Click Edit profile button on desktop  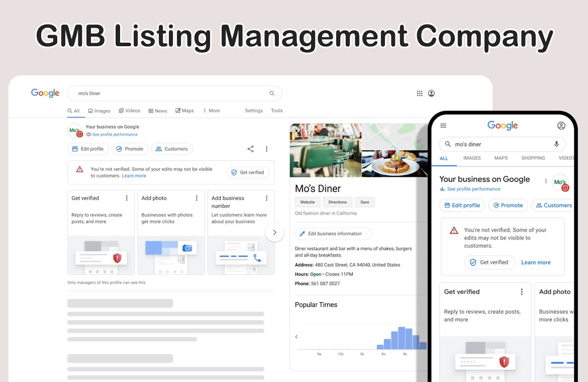(x=88, y=149)
